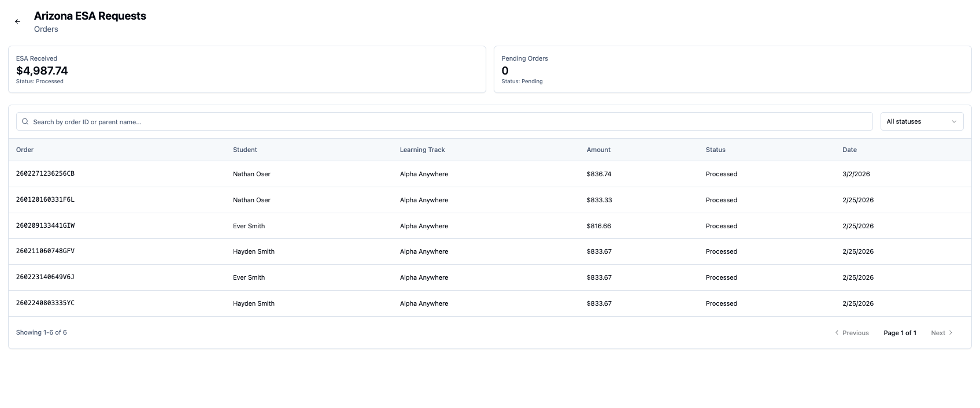Screen dimensions: 980x408
Task: Click the Status column header
Action: (x=715, y=150)
